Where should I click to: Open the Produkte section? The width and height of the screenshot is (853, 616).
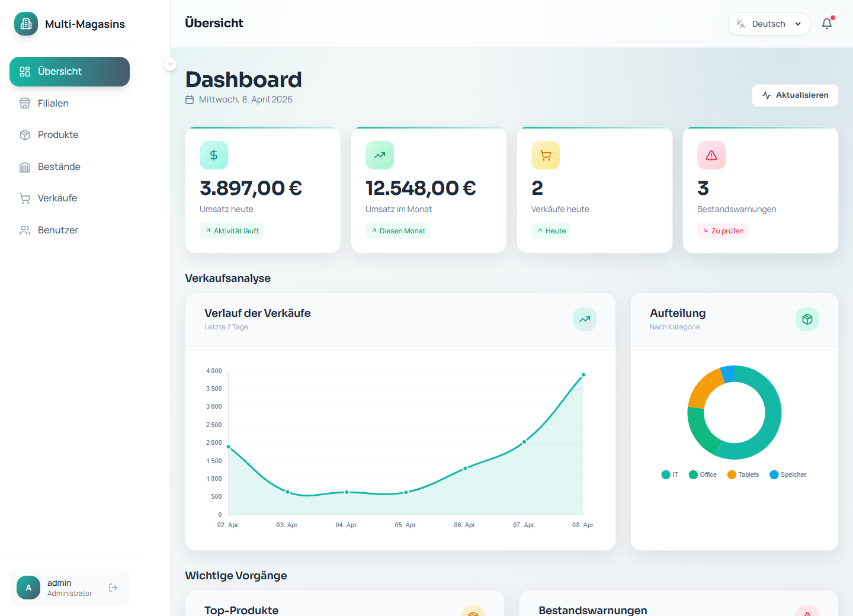[57, 134]
